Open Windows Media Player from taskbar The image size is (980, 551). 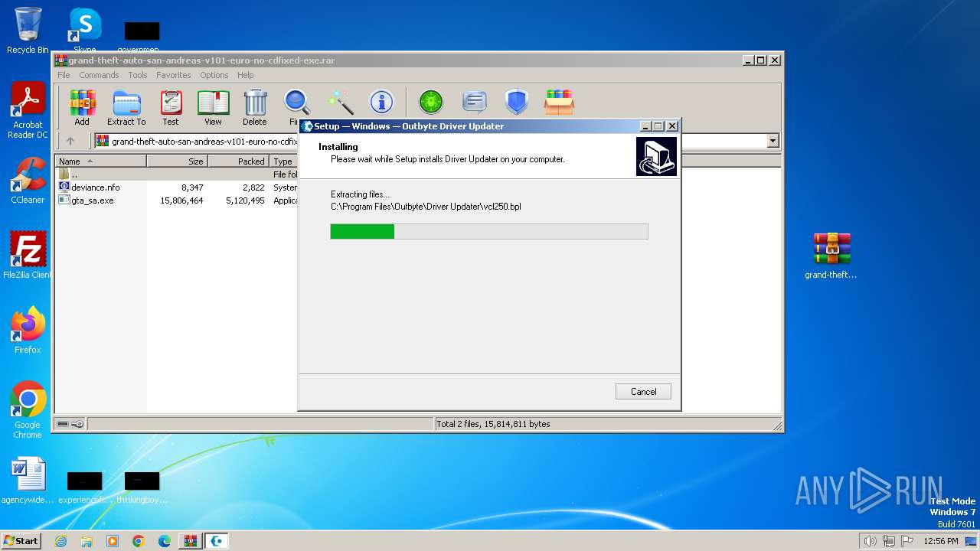[113, 541]
